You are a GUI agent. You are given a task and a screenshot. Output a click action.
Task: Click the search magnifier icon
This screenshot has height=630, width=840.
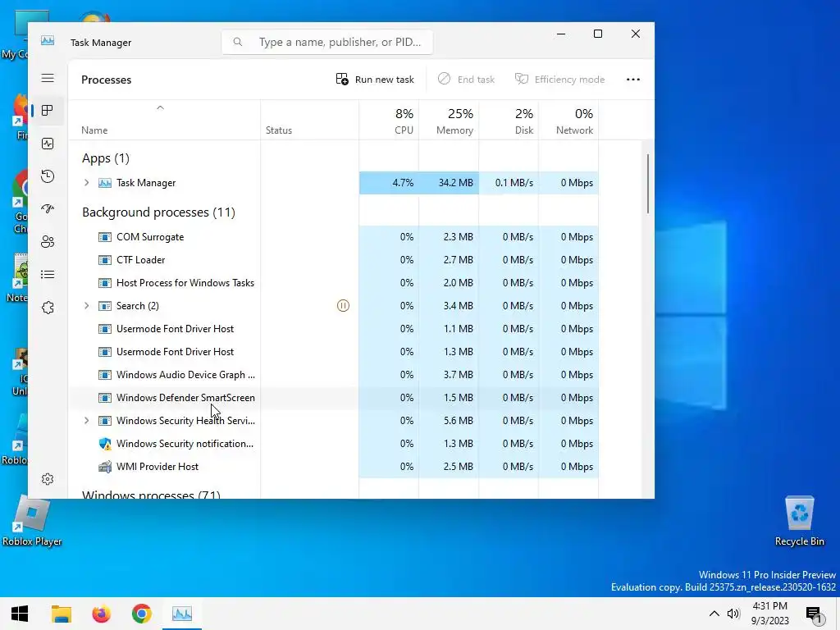238,42
